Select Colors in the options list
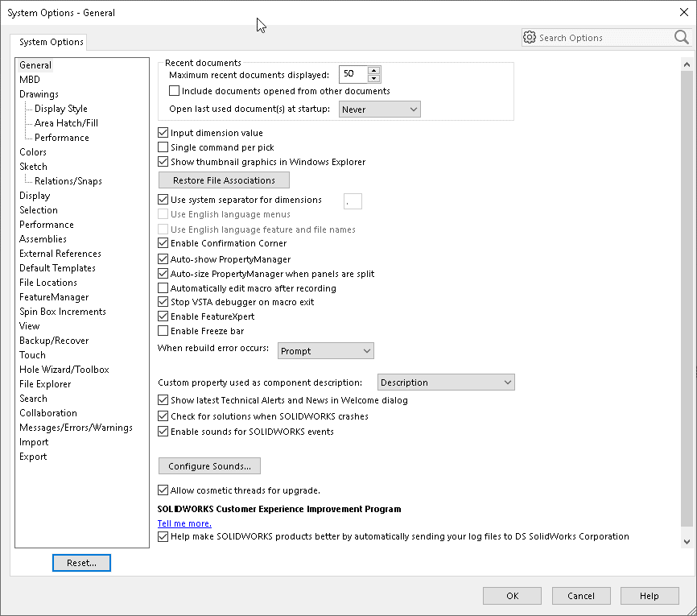 [33, 152]
